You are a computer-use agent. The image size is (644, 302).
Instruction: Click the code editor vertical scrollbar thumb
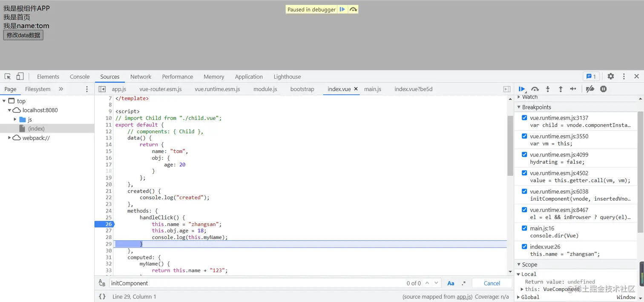[510, 145]
